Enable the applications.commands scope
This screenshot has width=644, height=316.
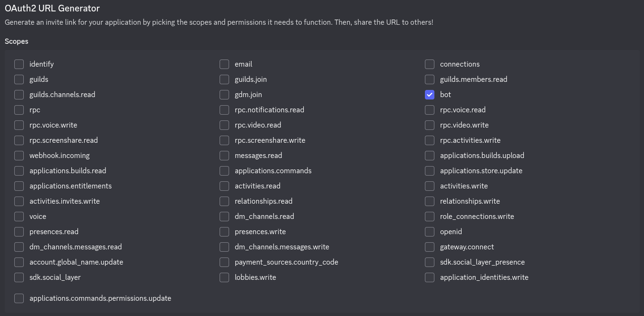click(x=224, y=171)
